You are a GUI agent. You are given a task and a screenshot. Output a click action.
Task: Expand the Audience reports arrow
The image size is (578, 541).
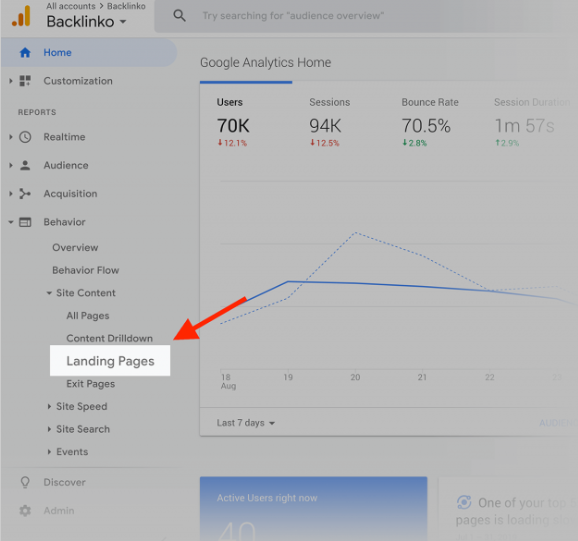(11, 165)
